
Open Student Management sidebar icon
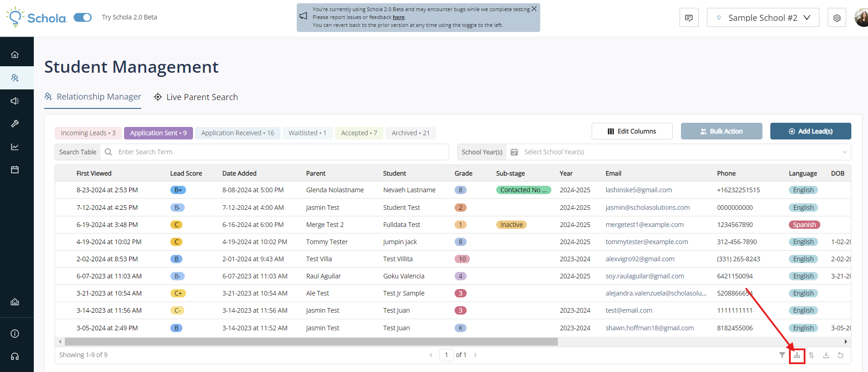(x=15, y=78)
